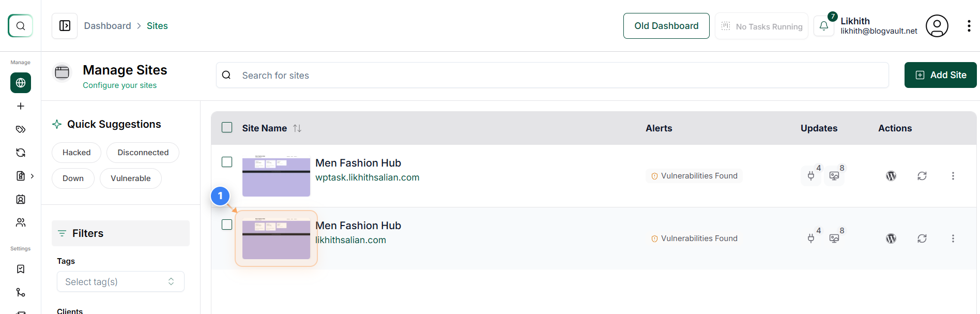
Task: Select the globe Sites icon in sidebar
Action: pos(21,83)
